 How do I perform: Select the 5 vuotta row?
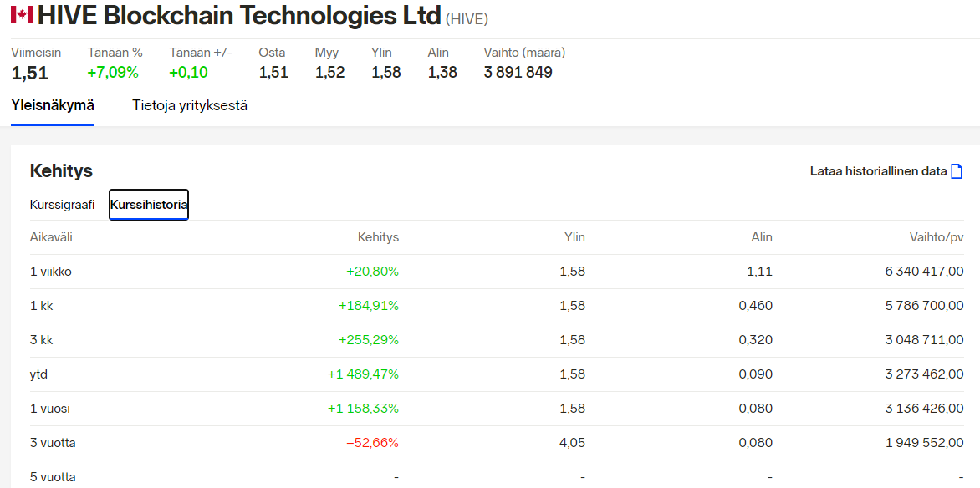coord(497,475)
